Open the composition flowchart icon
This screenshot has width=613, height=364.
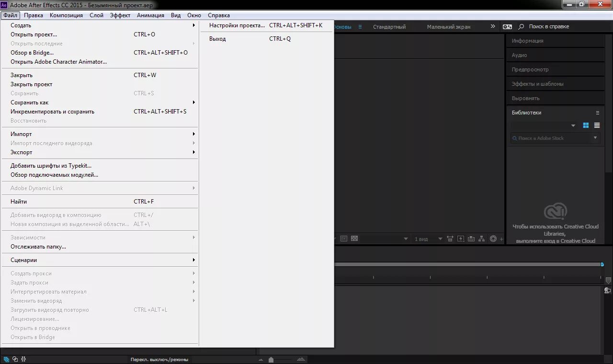coord(481,239)
